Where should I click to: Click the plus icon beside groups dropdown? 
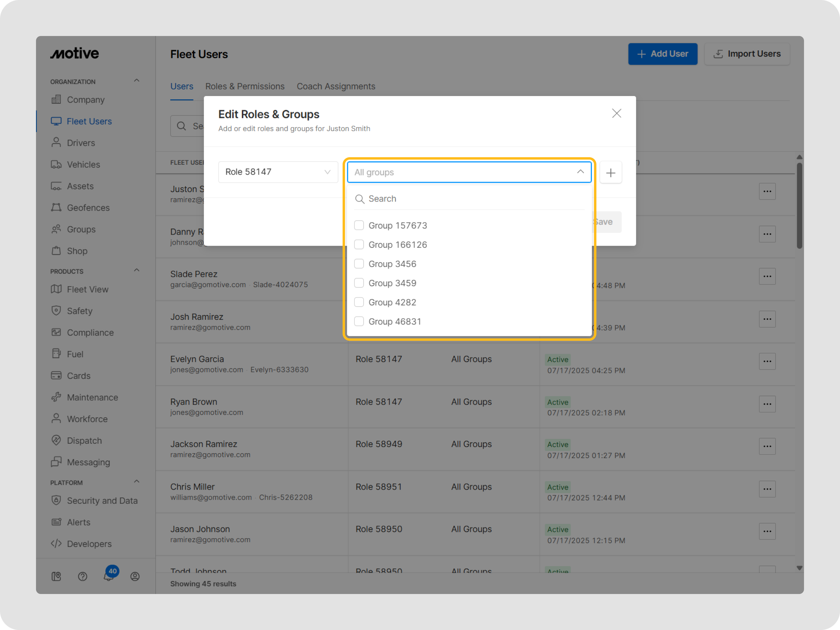tap(610, 173)
